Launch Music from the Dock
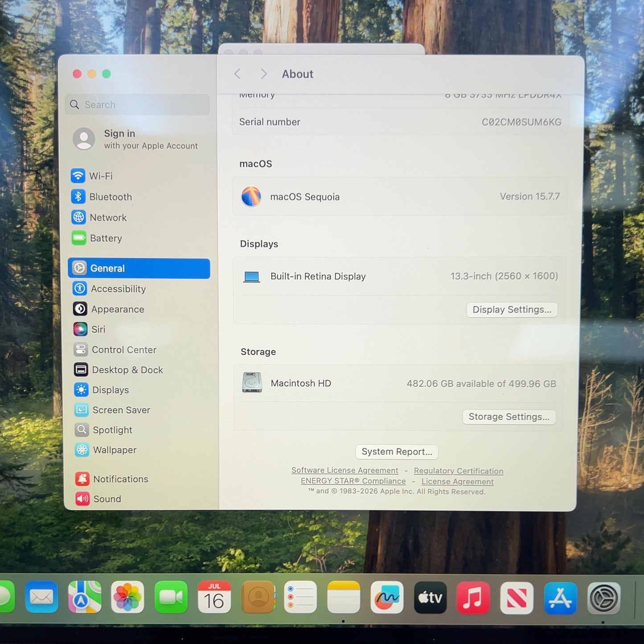644x644 pixels. tap(473, 598)
